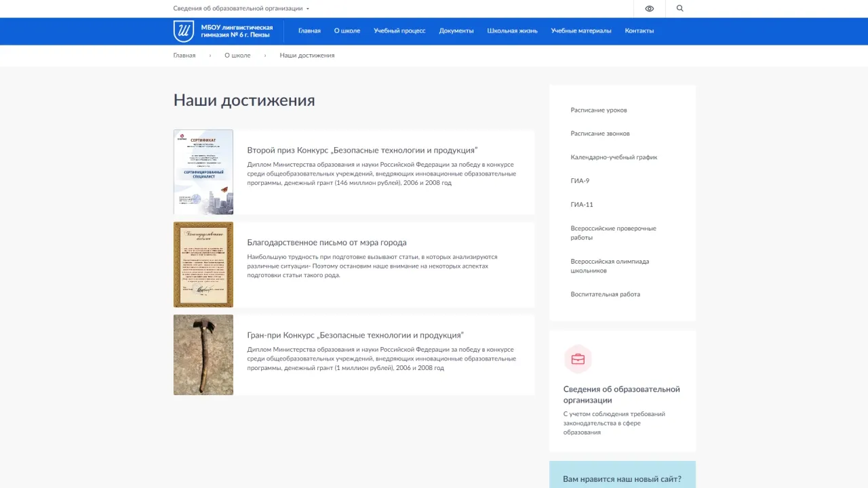Open Всероссийские проверочные работы link
Viewport: 868px width, 488px height.
click(613, 233)
